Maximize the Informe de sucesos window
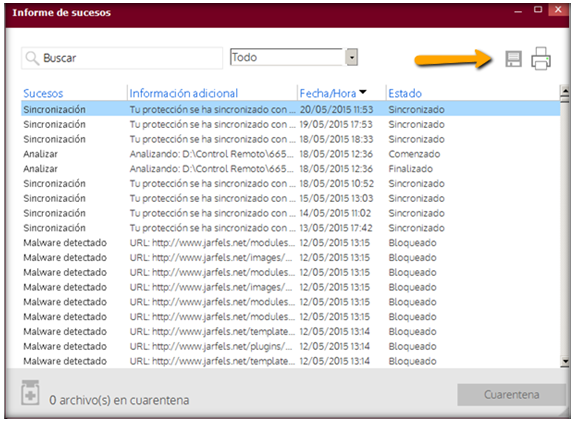Image resolution: width=576 pixels, height=423 pixels. click(538, 10)
